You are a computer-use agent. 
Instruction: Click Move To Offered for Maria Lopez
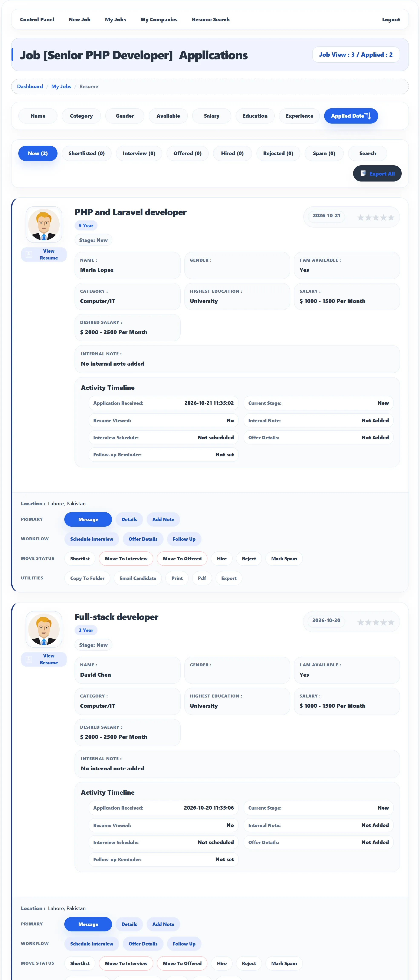(182, 558)
